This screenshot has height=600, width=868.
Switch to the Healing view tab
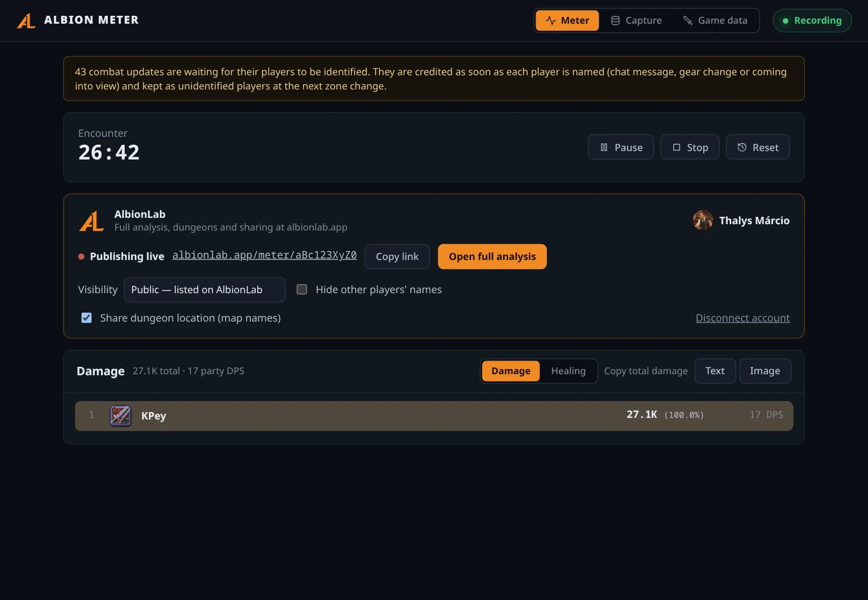[568, 371]
